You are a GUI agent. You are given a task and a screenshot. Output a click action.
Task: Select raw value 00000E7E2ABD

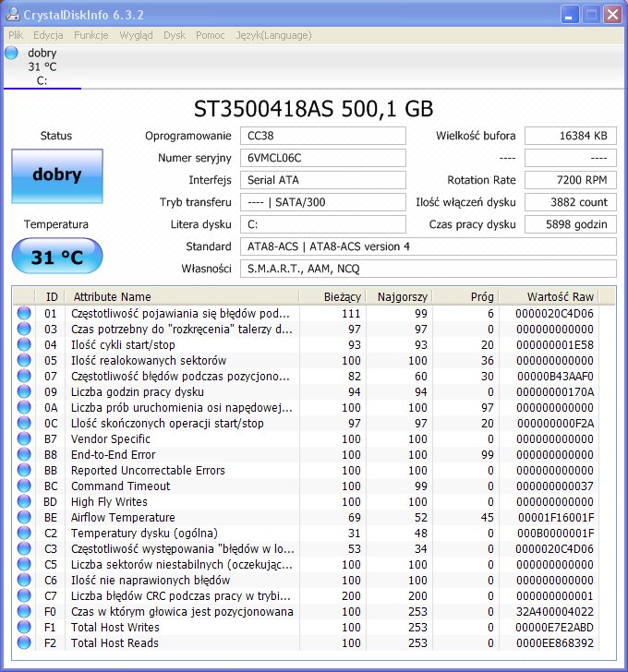[x=556, y=627]
